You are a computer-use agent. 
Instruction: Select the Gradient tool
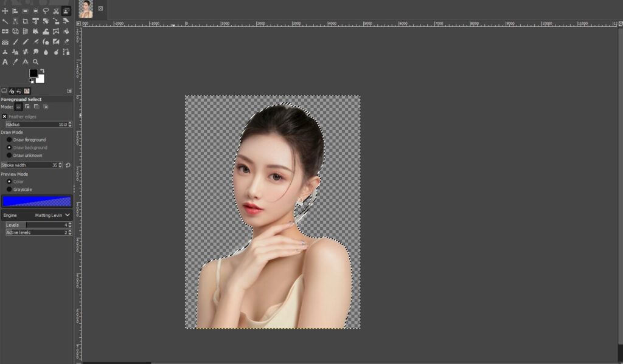(x=5, y=42)
